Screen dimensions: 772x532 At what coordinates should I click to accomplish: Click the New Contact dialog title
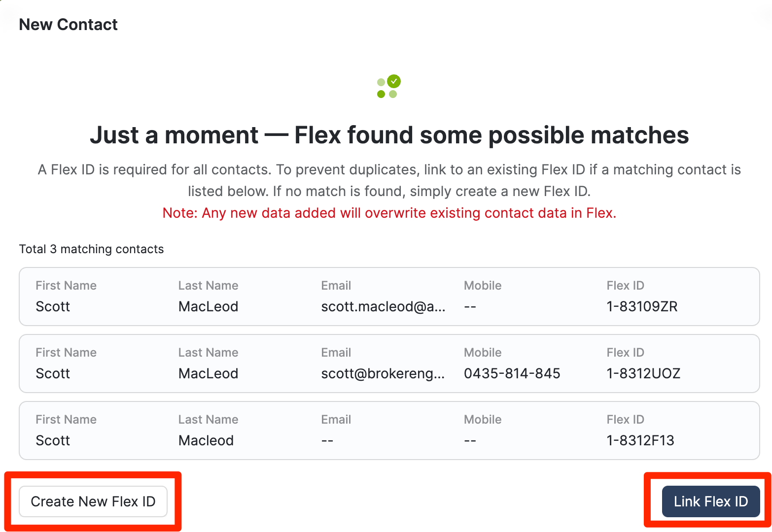click(x=68, y=25)
